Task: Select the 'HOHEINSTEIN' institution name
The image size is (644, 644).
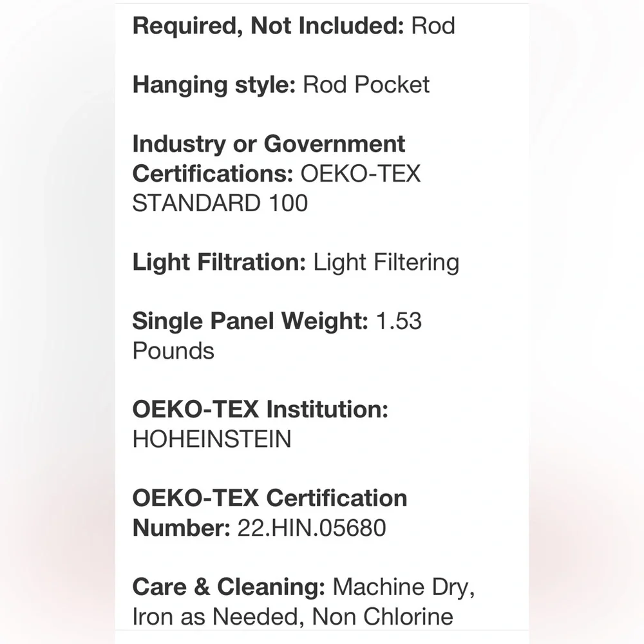Action: point(212,439)
